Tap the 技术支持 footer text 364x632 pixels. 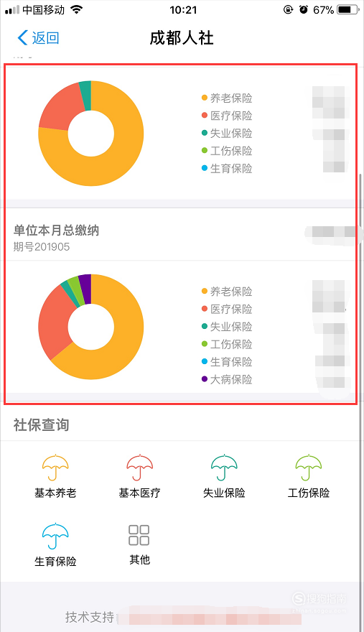point(90,617)
